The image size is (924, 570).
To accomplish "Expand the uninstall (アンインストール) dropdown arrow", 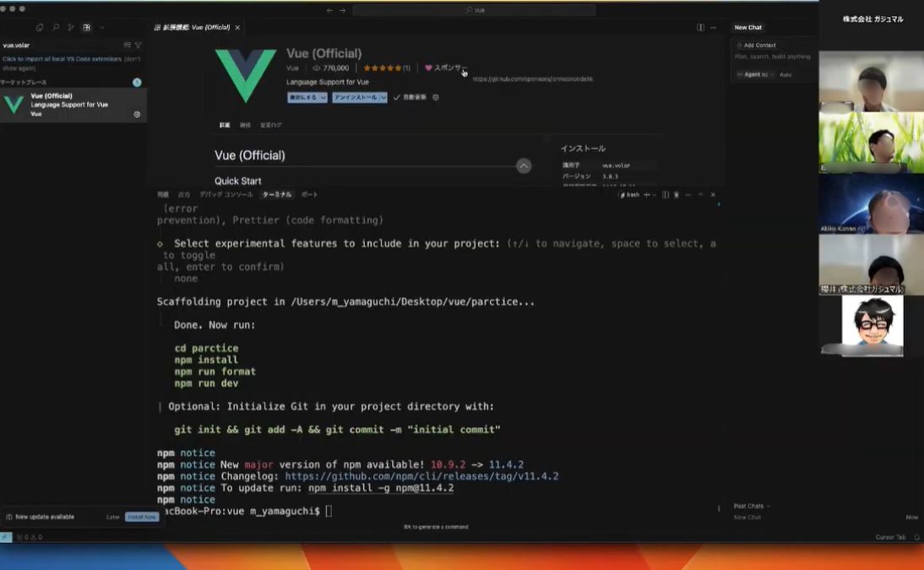I will pos(383,97).
